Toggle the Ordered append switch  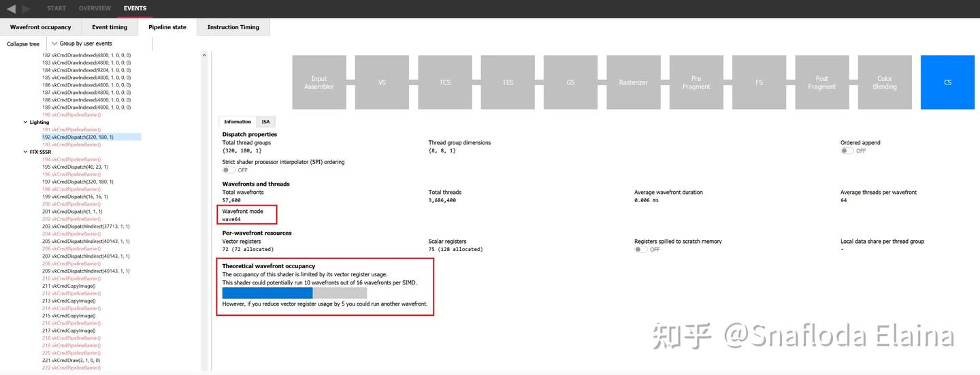coord(847,151)
